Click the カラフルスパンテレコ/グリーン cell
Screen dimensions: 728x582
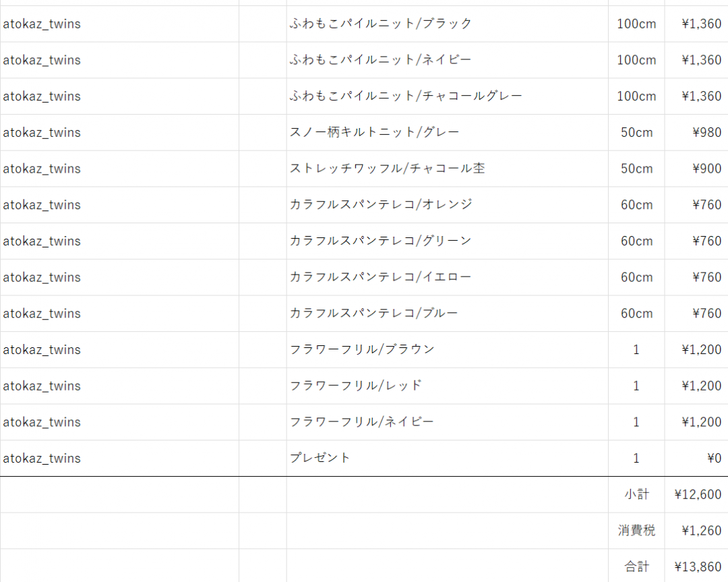click(x=380, y=241)
